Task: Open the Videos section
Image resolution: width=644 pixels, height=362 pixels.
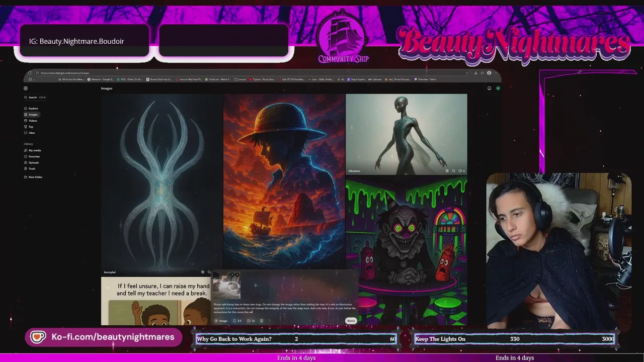Action: click(31, 121)
